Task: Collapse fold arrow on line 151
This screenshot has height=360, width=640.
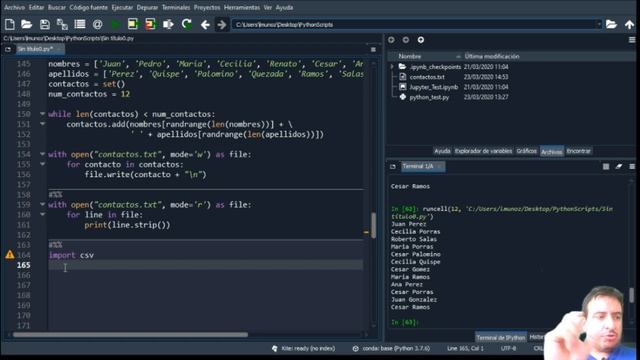Action: tap(42, 124)
